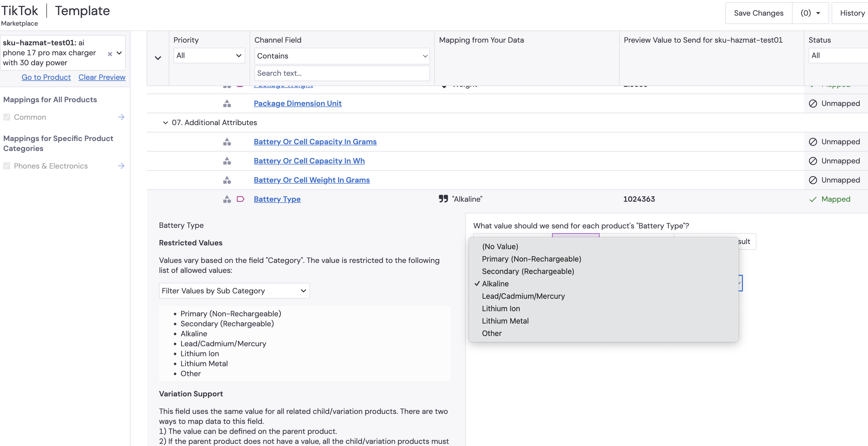Open the Go to Product link
This screenshot has height=446, width=868.
[46, 77]
